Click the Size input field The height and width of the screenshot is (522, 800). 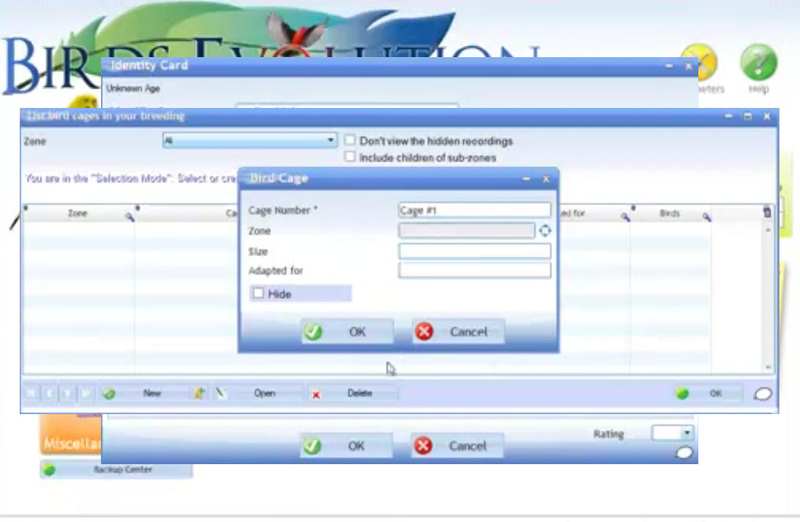pos(474,251)
